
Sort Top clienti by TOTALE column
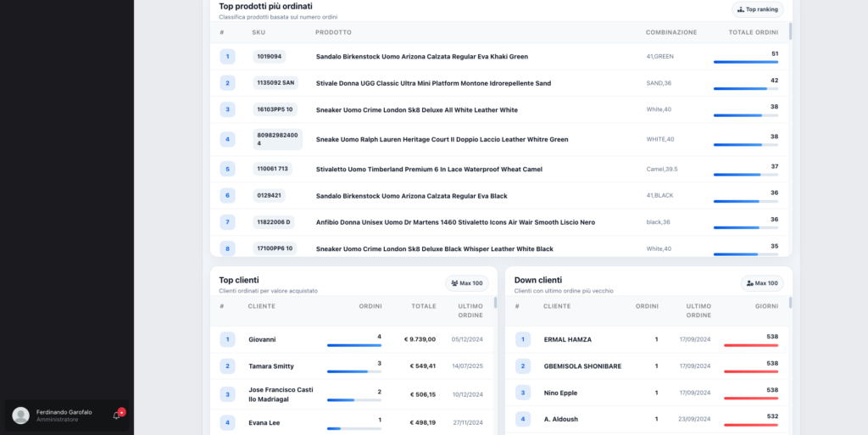tap(423, 306)
